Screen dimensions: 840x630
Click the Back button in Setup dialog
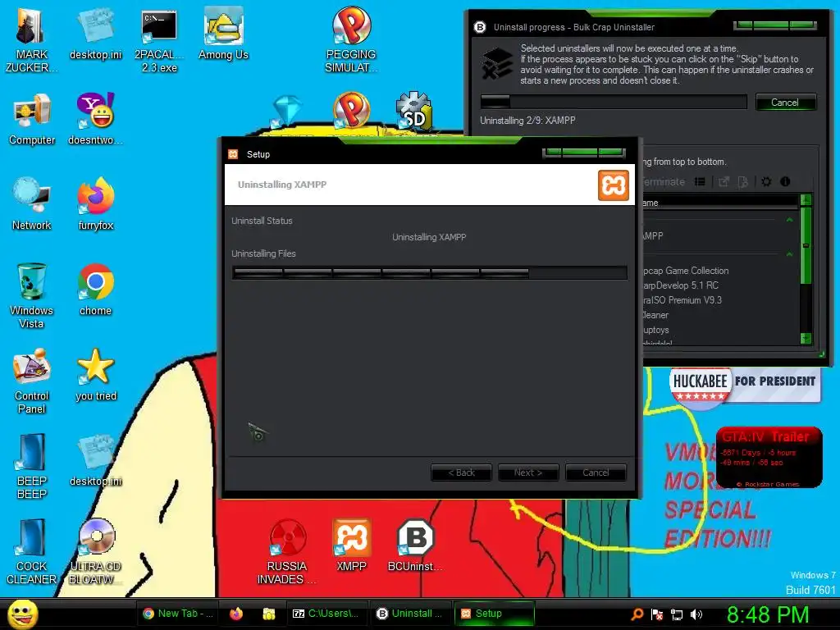[461, 472]
